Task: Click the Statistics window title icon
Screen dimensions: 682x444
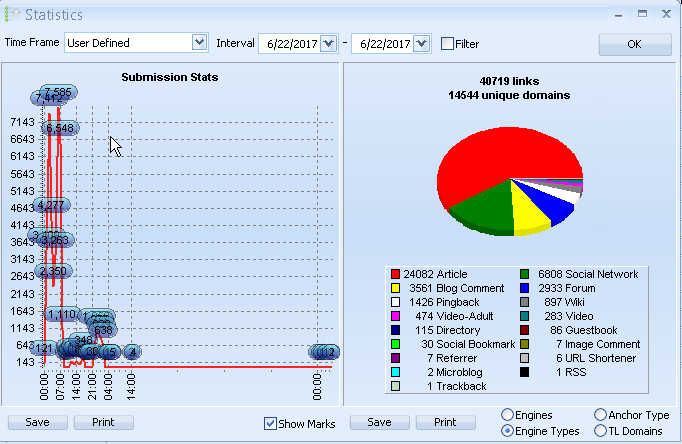Action: 12,14
